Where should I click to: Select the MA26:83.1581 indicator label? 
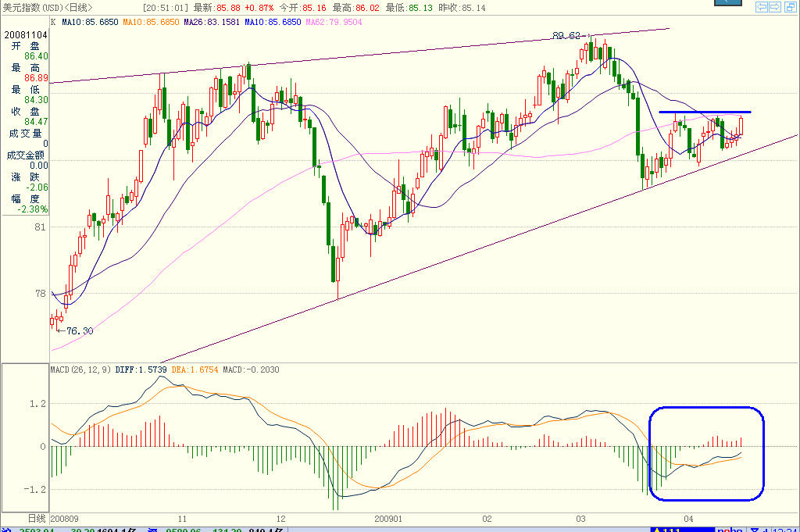click(x=212, y=22)
